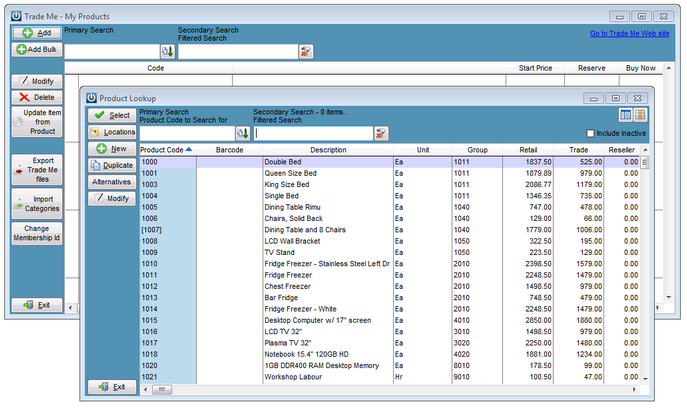The image size is (687, 408).
Task: Enable the Include Inactive checkbox
Action: (x=590, y=133)
